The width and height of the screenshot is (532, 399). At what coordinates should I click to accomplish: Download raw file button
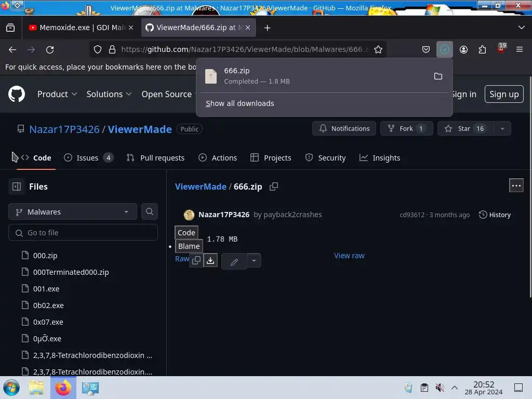[210, 261]
